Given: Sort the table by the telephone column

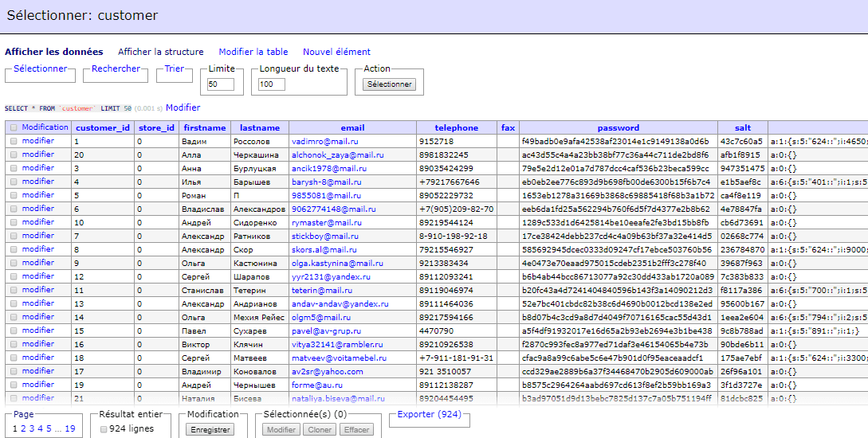Looking at the screenshot, I should point(456,127).
